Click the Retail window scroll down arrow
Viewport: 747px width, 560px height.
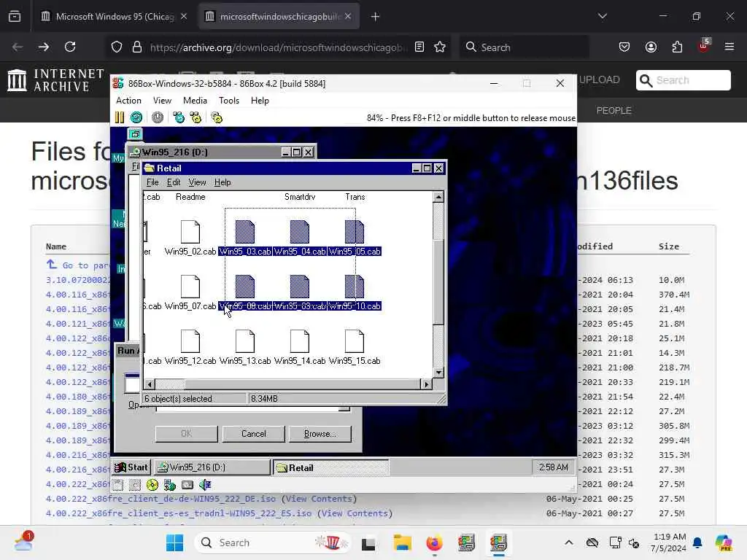tap(438, 373)
